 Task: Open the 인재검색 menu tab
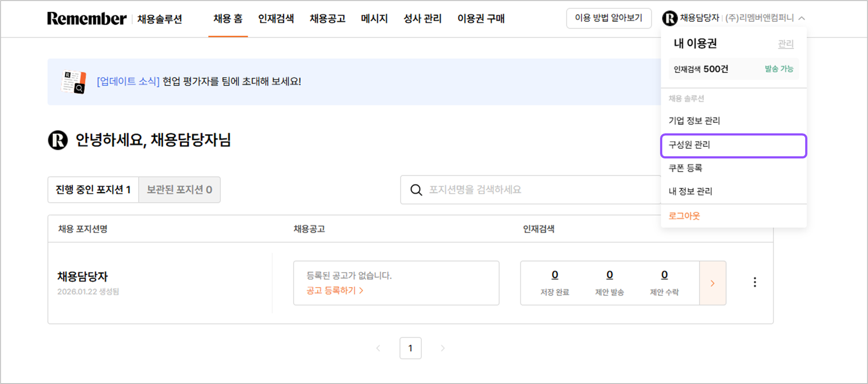[276, 19]
